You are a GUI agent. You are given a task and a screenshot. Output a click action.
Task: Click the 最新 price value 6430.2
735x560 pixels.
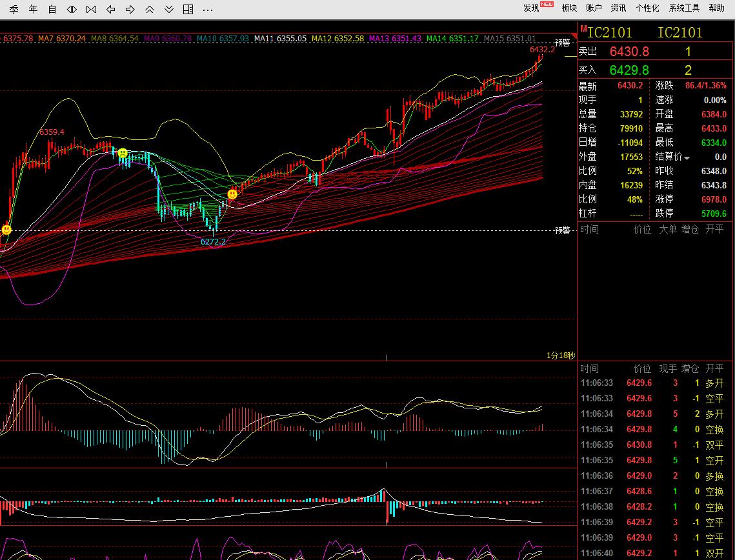pos(630,85)
